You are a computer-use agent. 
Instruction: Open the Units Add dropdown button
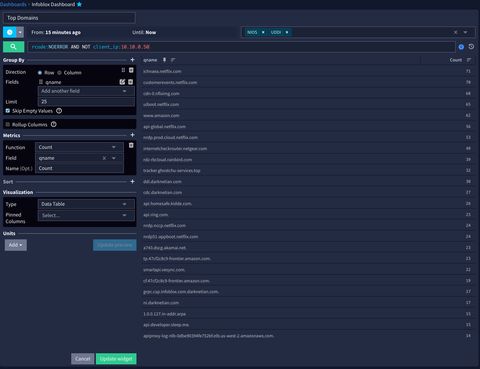[x=16, y=245]
